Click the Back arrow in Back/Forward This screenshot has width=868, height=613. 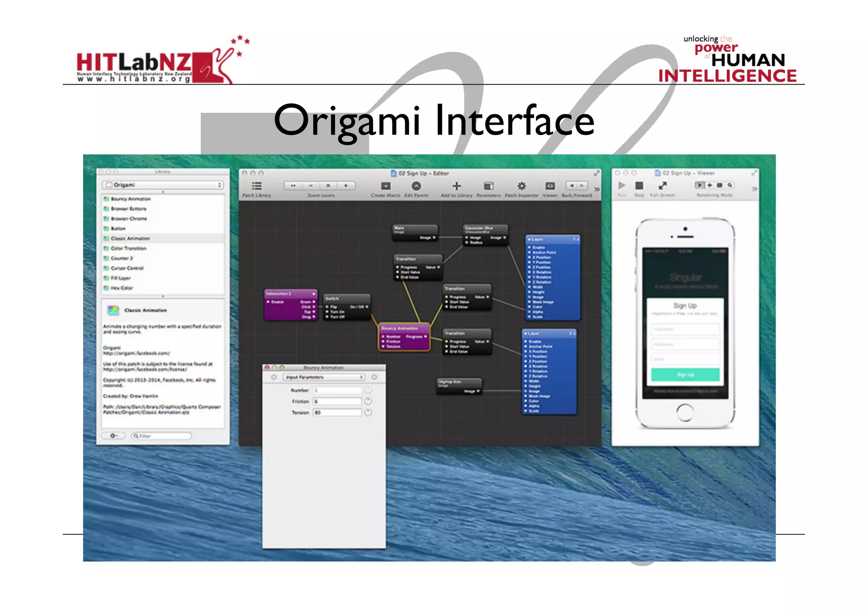(572, 186)
